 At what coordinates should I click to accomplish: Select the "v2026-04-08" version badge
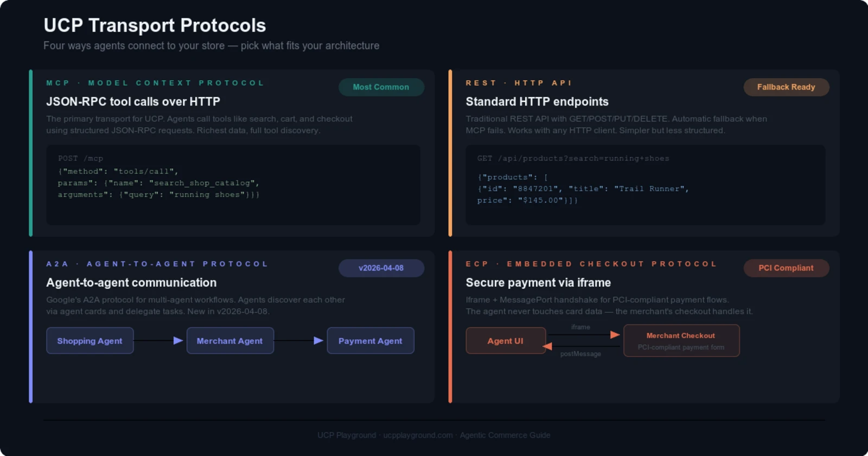[381, 268]
